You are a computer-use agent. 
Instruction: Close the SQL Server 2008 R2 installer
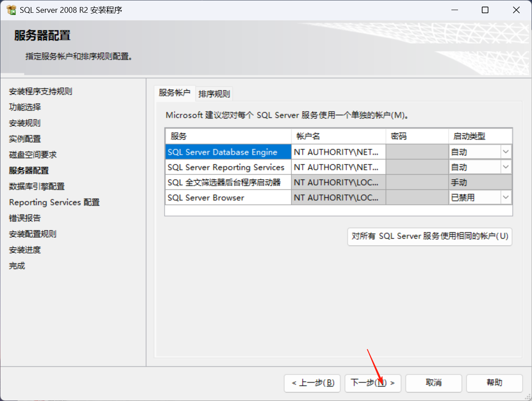coord(516,10)
